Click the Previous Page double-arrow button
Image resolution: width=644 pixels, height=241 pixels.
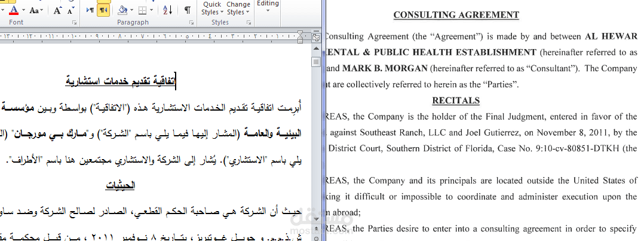click(x=316, y=228)
